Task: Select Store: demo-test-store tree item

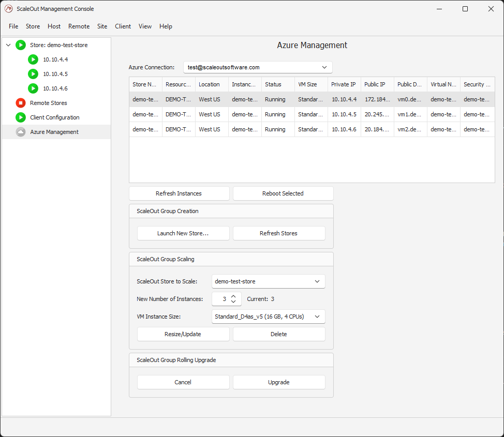Action: coord(59,45)
